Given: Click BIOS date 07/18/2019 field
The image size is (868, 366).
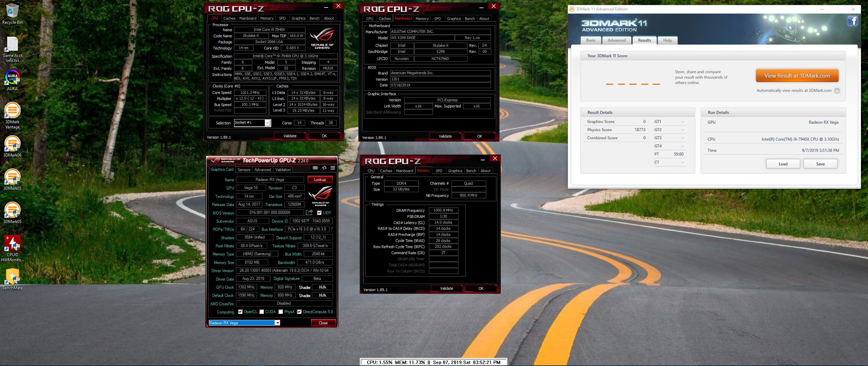Looking at the screenshot, I should 440,85.
